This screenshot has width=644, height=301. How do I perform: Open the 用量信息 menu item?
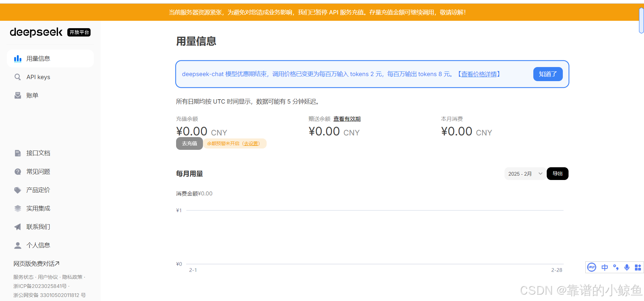tap(50, 59)
